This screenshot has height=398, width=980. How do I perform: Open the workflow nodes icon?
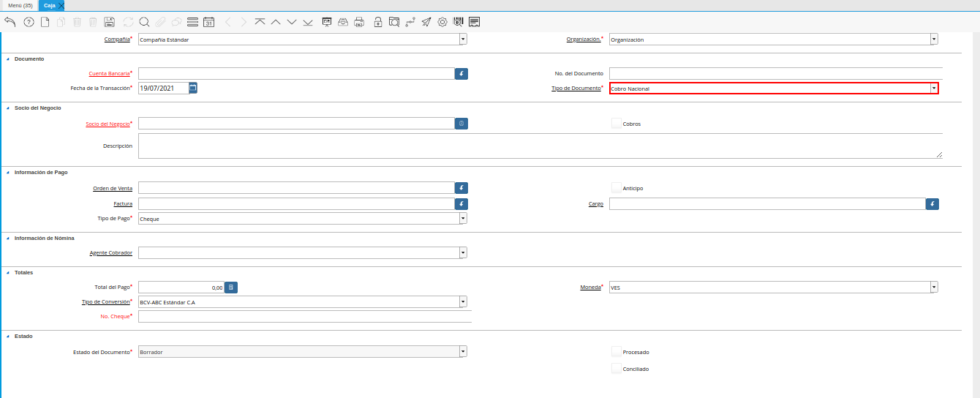[410, 22]
